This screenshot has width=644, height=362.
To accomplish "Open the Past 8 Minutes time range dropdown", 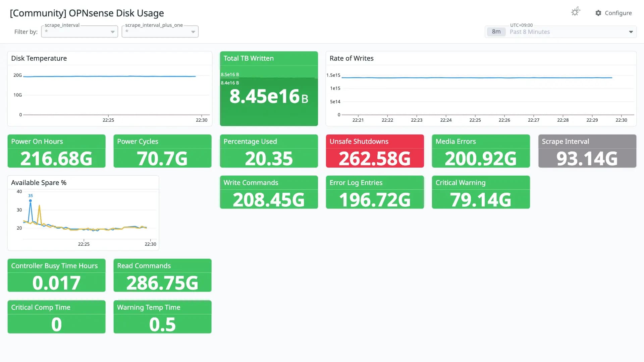I will pos(560,32).
